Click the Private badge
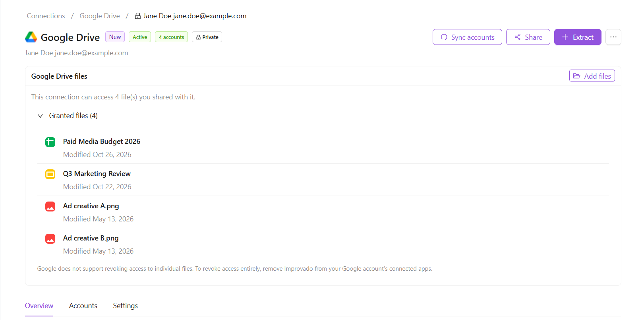 point(207,37)
